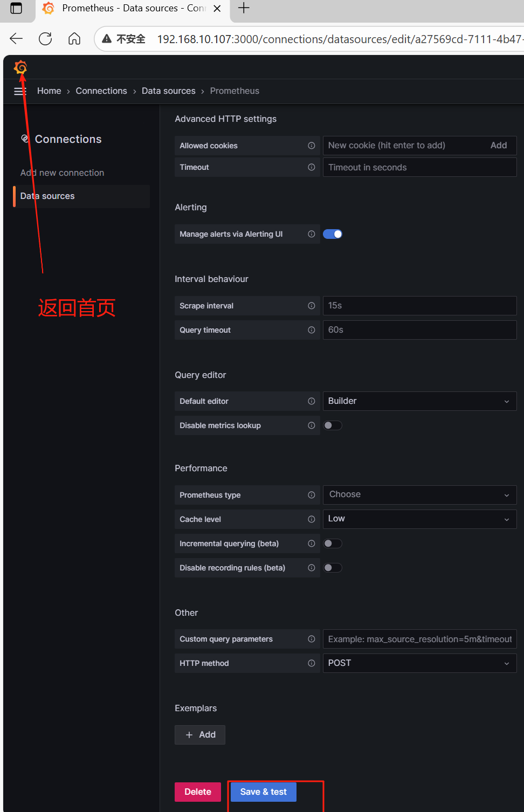Open the hamburger navigation menu

[x=20, y=91]
